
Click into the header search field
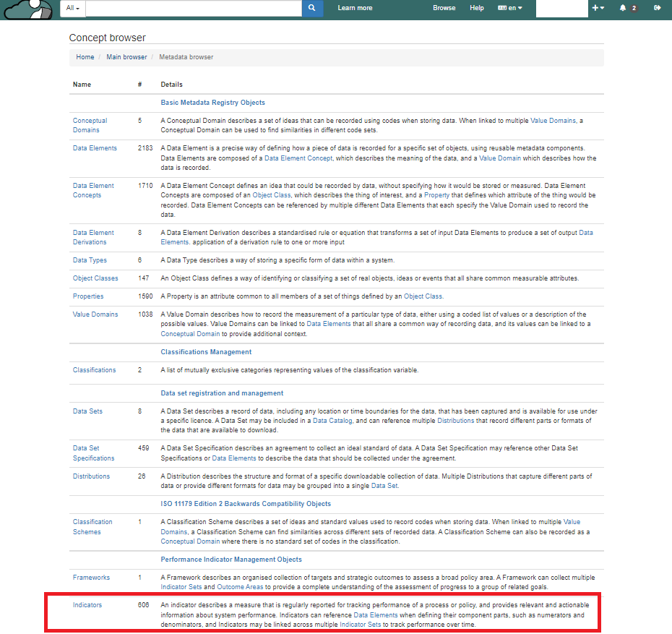coord(193,8)
